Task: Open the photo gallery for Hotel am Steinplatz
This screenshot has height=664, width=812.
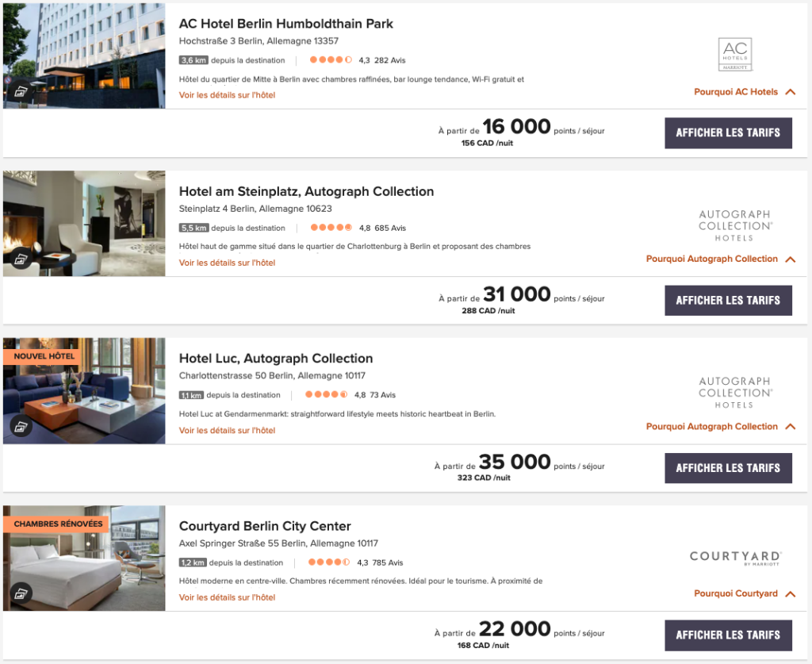Action: pyautogui.click(x=21, y=258)
